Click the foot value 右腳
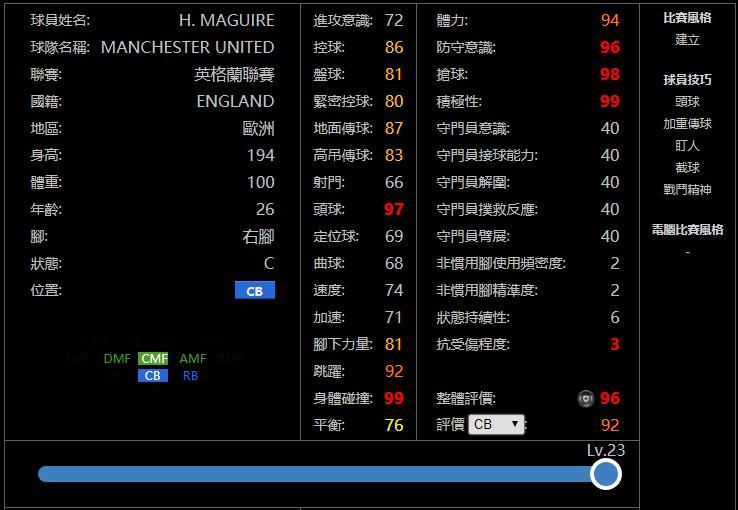The image size is (738, 510). tap(258, 237)
